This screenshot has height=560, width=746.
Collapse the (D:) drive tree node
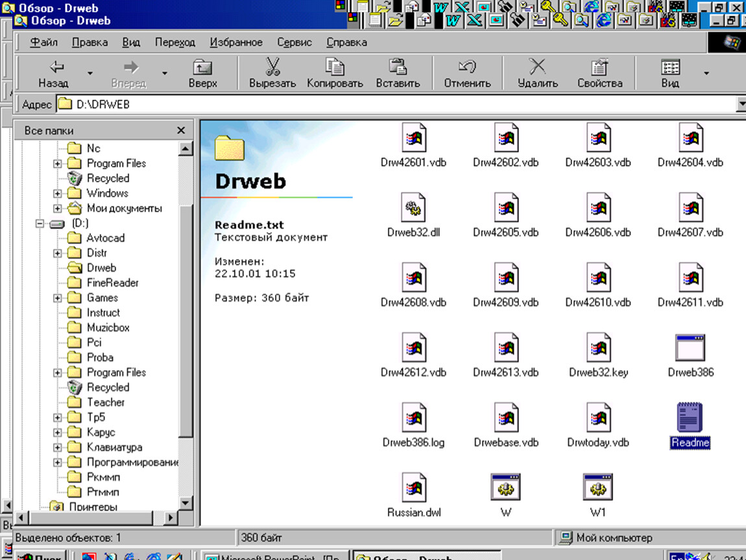(x=40, y=223)
